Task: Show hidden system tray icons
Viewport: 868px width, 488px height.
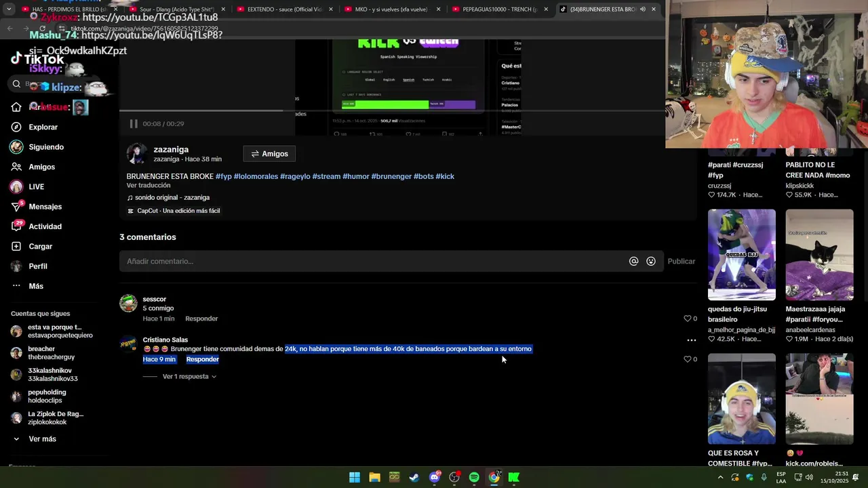Action: point(720,477)
